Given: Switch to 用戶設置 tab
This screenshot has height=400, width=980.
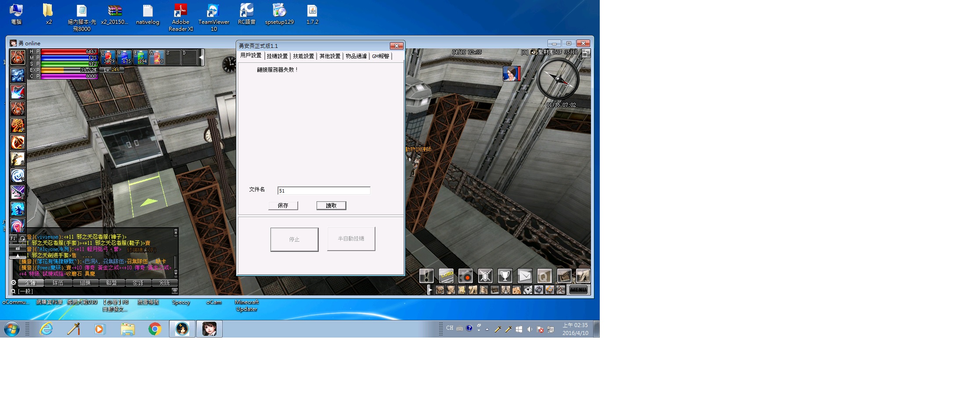Looking at the screenshot, I should [251, 55].
